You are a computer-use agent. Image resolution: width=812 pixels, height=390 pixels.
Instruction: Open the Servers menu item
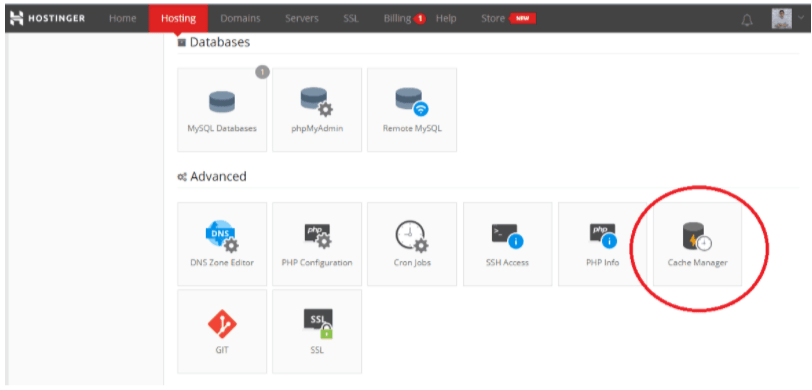point(302,19)
